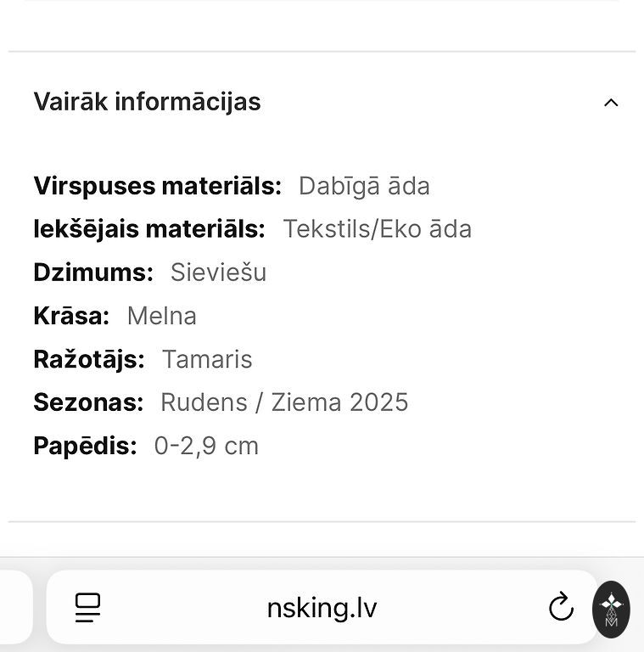Click the Iekšējais materiāls label

(x=149, y=229)
